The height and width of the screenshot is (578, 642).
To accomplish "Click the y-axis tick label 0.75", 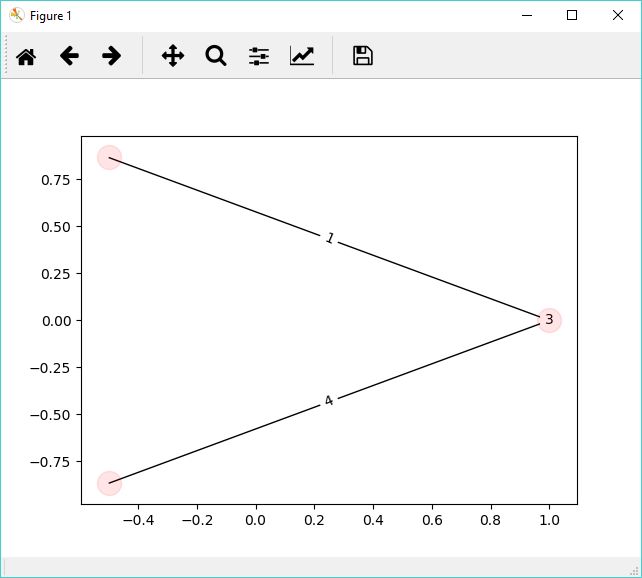I will (x=55, y=180).
